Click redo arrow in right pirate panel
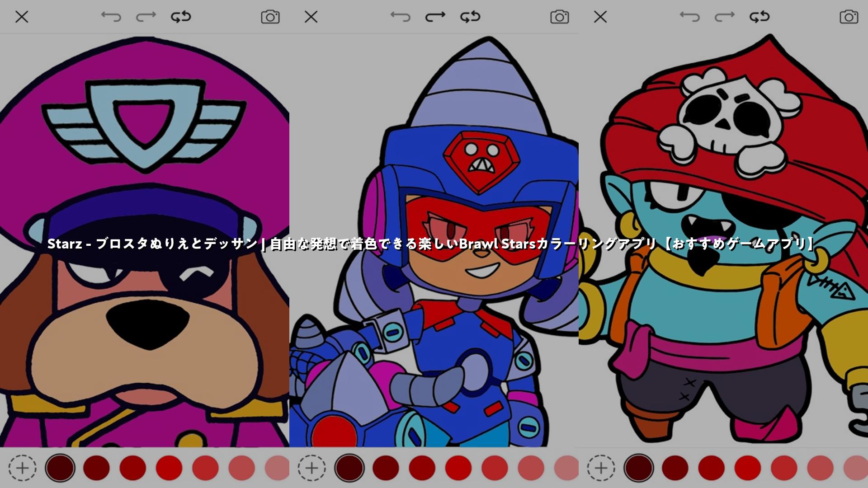Image resolution: width=868 pixels, height=488 pixels. point(724,17)
